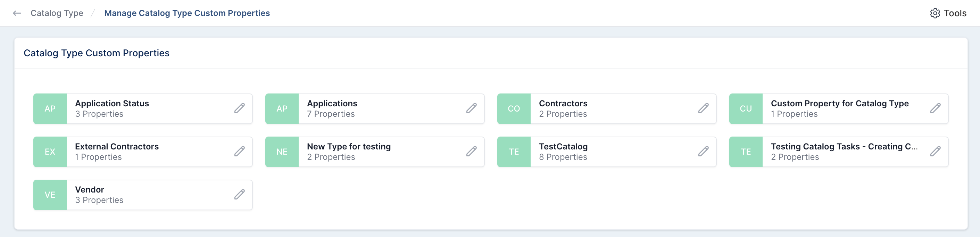Navigate to Catalog Type breadcrumb

click(x=57, y=13)
